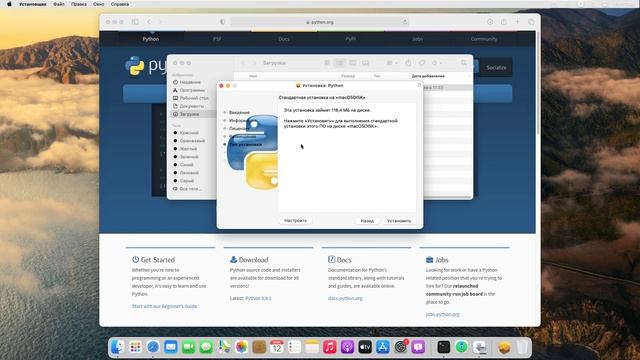Open the Apple menu

9,4
